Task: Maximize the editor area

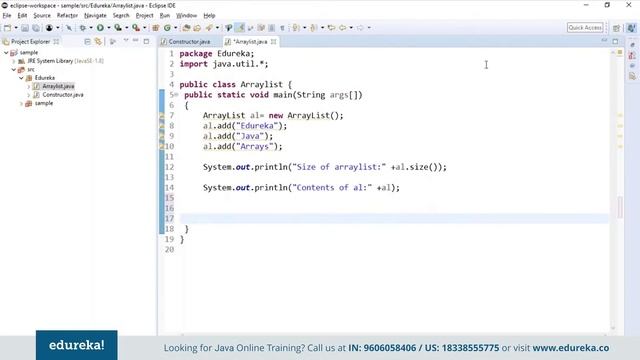Action: [x=615, y=41]
